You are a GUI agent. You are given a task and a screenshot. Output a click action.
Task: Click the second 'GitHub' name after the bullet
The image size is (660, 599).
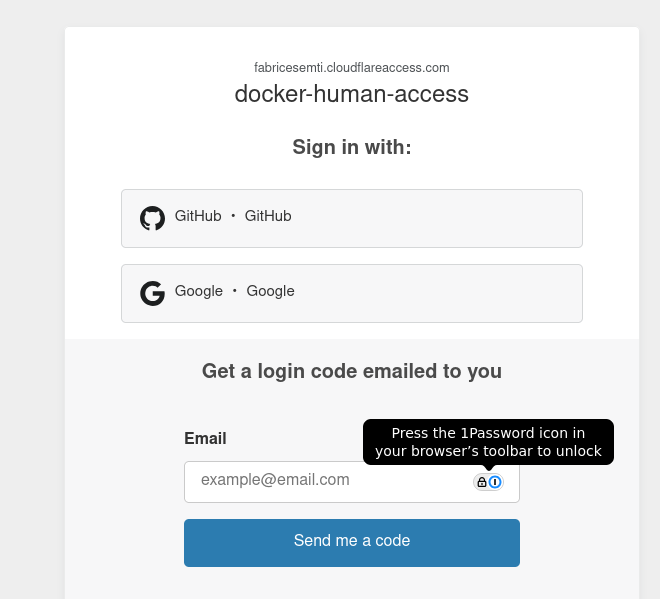point(268,216)
